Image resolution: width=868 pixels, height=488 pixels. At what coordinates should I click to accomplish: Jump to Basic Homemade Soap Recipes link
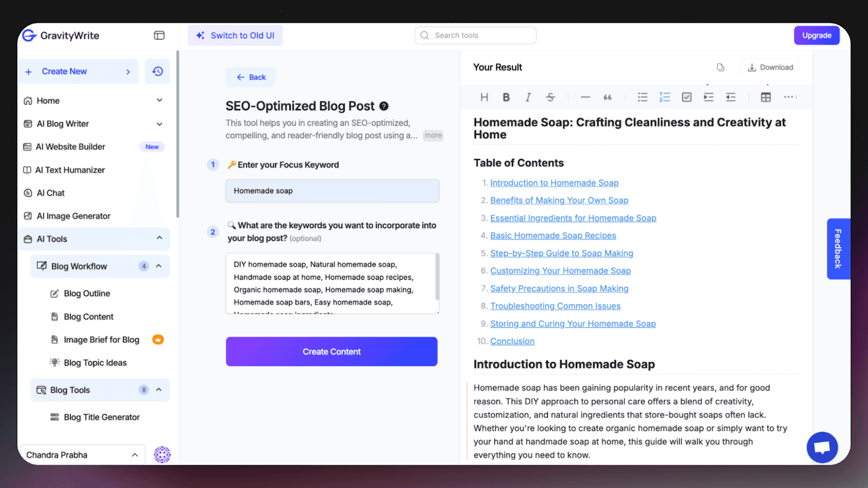[553, 235]
